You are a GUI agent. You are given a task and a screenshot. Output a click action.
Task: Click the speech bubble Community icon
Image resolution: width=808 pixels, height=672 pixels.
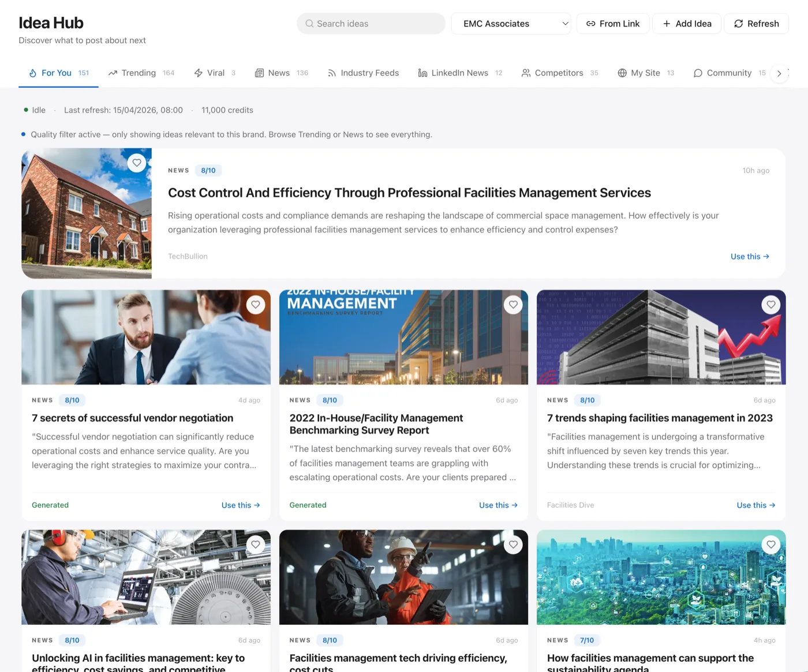click(x=698, y=73)
